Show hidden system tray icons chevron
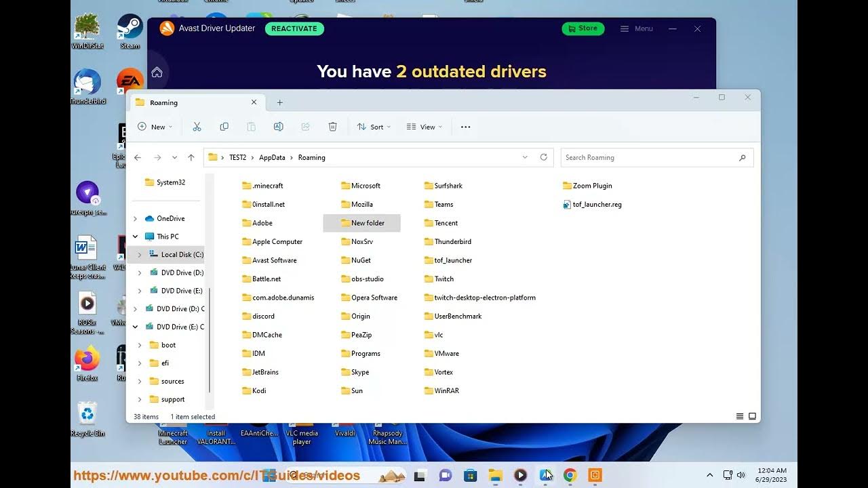868x488 pixels. 710,475
